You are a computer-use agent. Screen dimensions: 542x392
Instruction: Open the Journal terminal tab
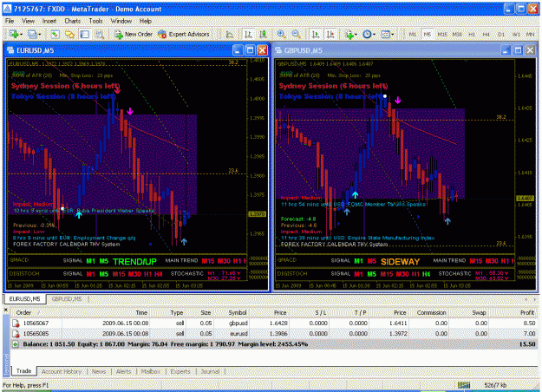(x=210, y=371)
